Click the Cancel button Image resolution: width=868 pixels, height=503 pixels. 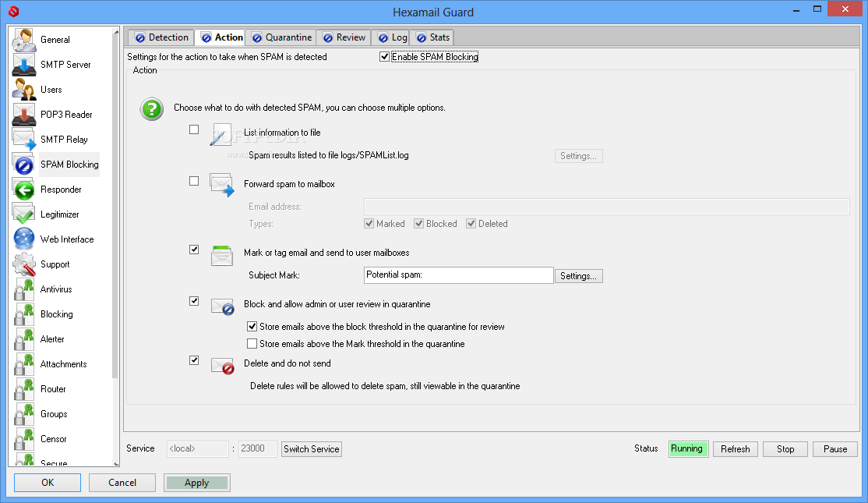point(122,483)
